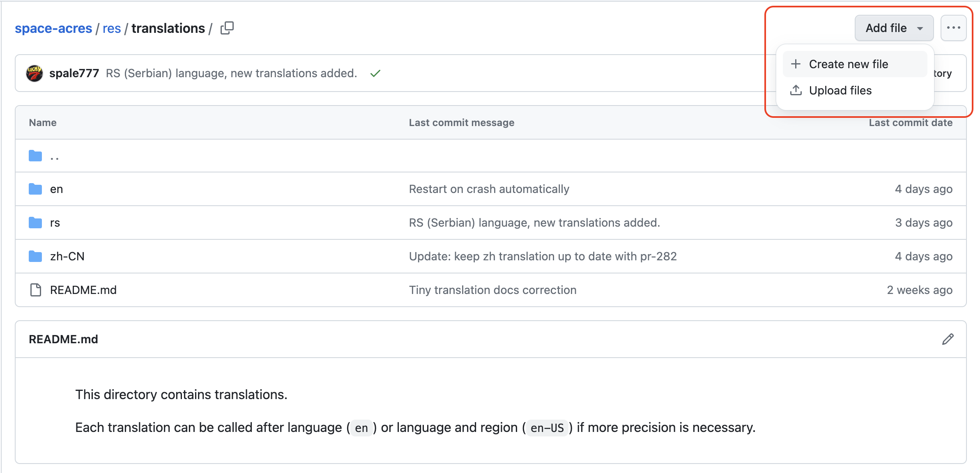Click the rs folder icon

coord(35,223)
